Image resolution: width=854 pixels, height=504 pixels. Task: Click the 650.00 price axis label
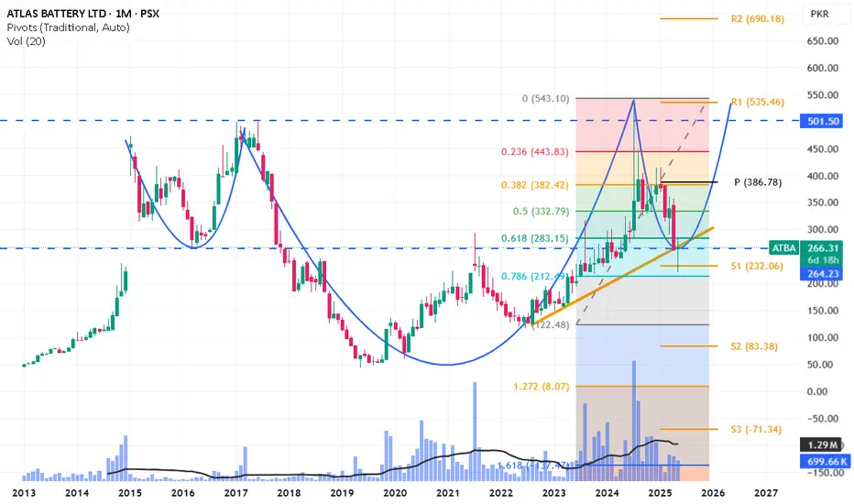pos(823,41)
